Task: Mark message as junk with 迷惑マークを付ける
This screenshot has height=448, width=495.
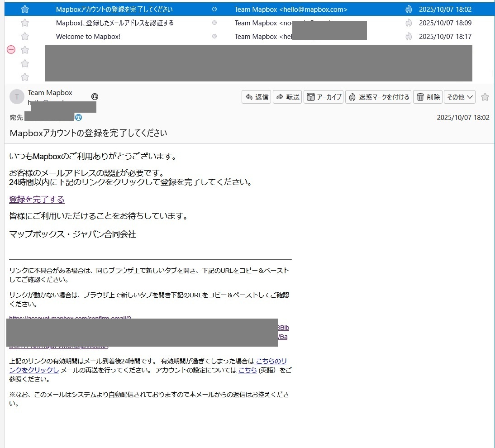Action: click(378, 97)
